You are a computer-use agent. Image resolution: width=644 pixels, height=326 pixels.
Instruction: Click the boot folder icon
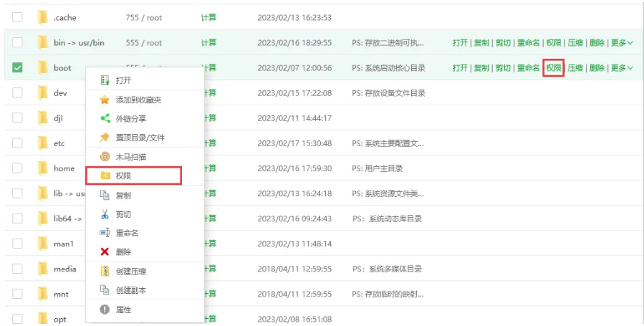point(42,68)
